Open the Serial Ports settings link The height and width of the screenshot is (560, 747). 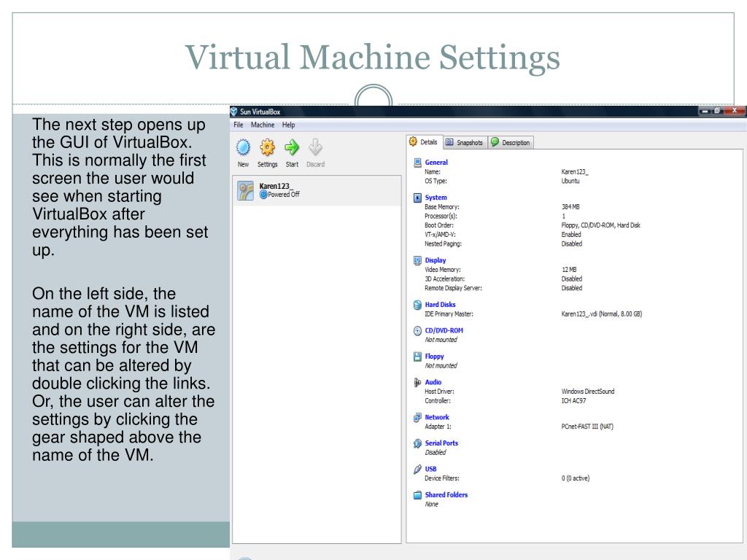pyautogui.click(x=441, y=443)
